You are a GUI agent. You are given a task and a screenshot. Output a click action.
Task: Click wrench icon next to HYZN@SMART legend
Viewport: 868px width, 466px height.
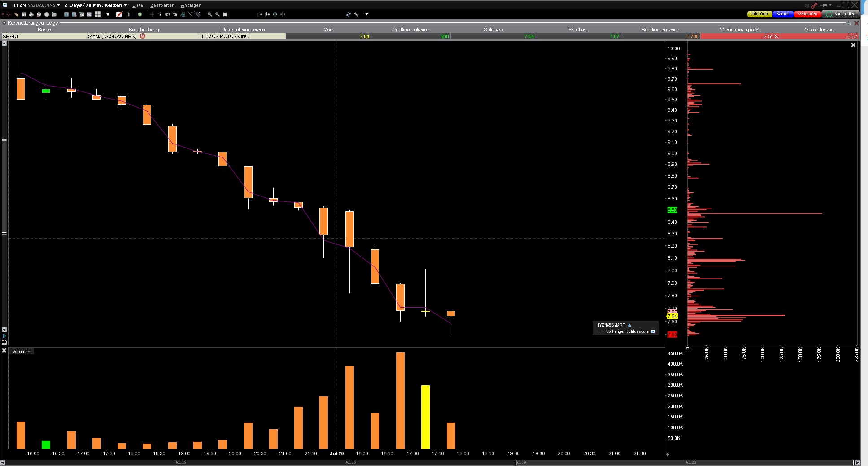pyautogui.click(x=629, y=325)
